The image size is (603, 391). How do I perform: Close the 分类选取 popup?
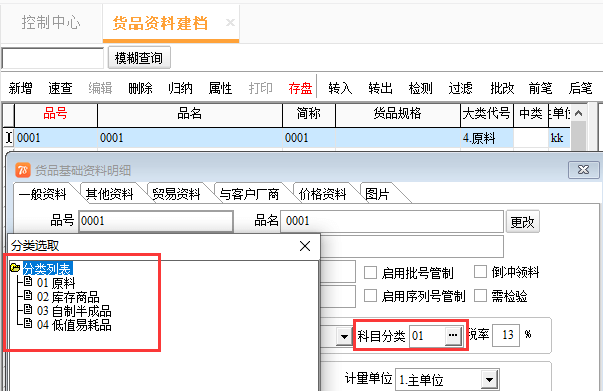point(305,246)
